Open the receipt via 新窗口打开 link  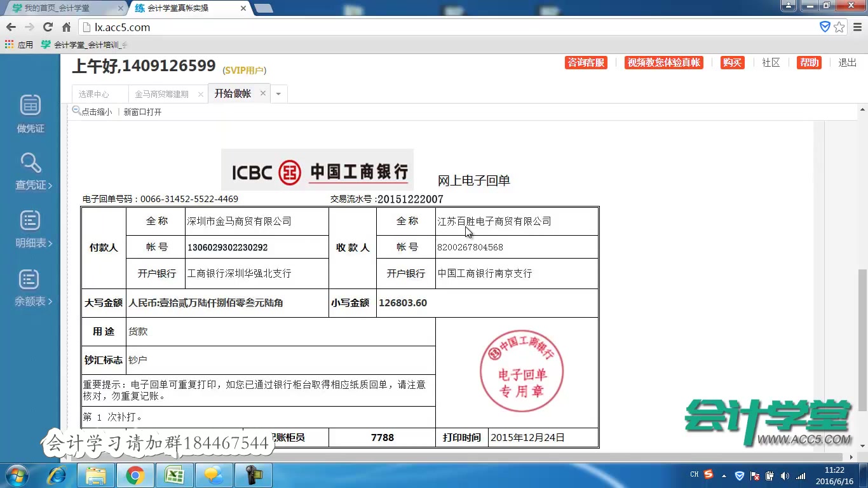click(x=142, y=112)
